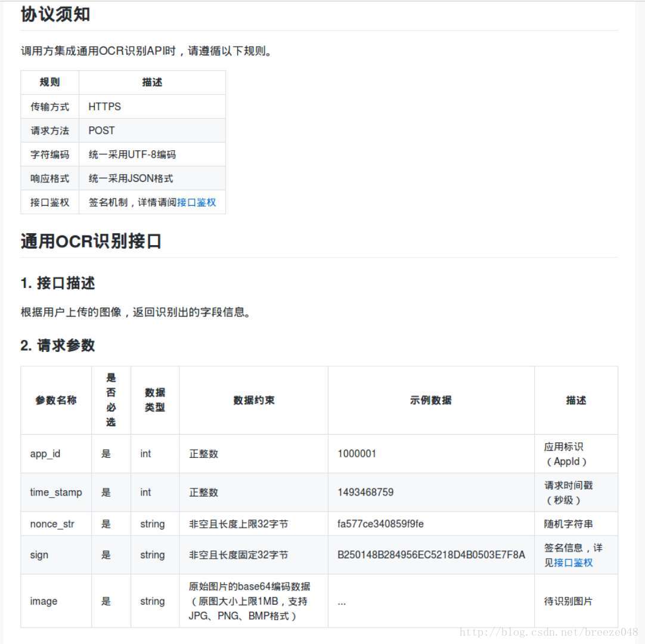Select the 响应格式 row label
Screen dimensions: 645x644
pyautogui.click(x=49, y=178)
